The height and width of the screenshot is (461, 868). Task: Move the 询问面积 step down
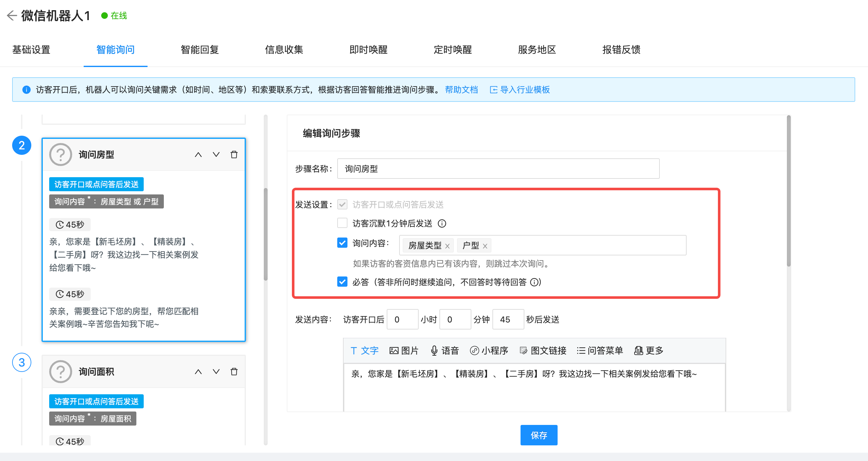tap(216, 372)
